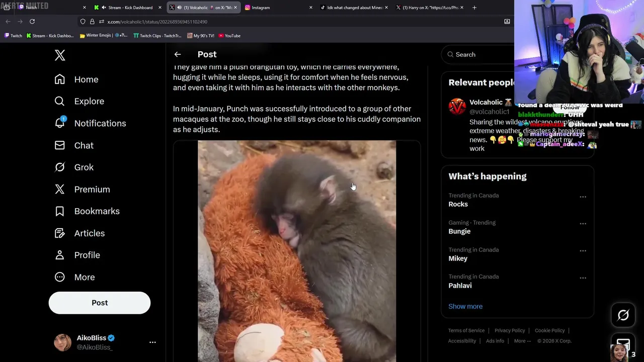Mute audio on Volcaholic tab speaker

(x=179, y=8)
